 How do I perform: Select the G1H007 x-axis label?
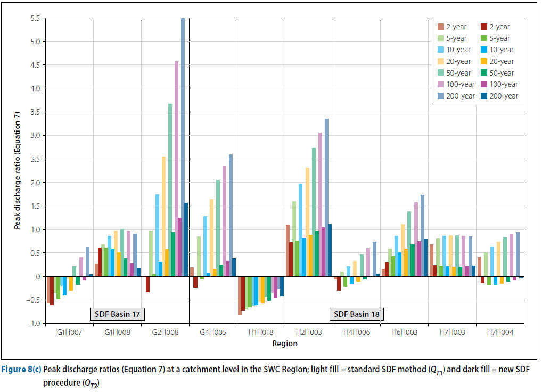pos(69,332)
